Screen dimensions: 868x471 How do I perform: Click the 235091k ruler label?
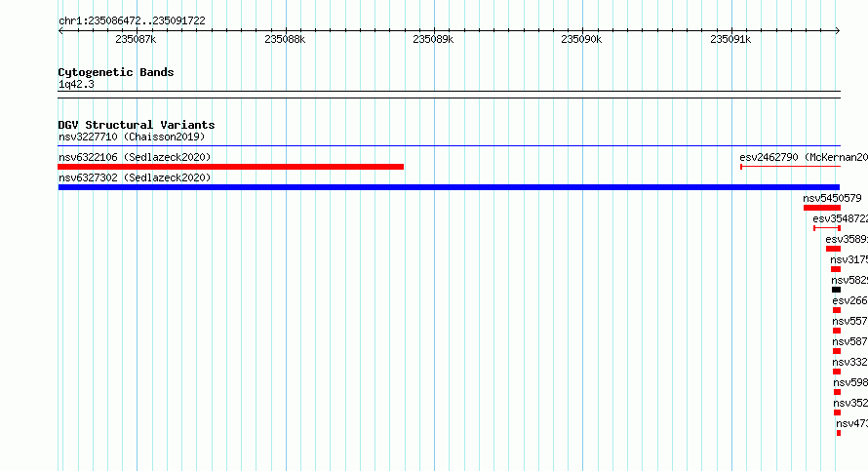[730, 39]
